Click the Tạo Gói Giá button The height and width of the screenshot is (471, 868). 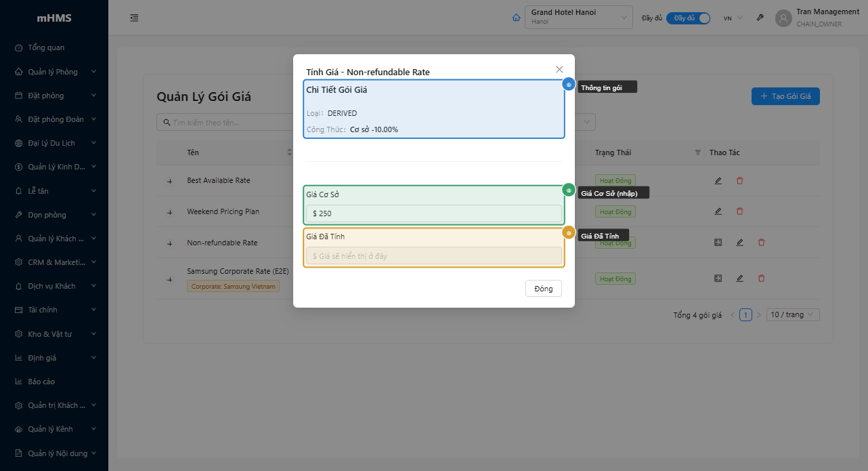[x=785, y=96]
